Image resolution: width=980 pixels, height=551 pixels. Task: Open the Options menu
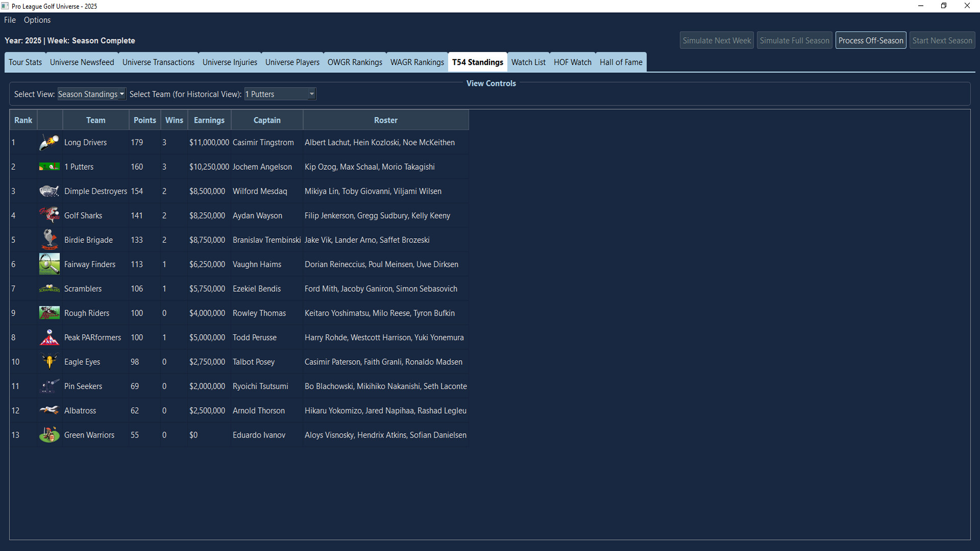click(x=37, y=20)
